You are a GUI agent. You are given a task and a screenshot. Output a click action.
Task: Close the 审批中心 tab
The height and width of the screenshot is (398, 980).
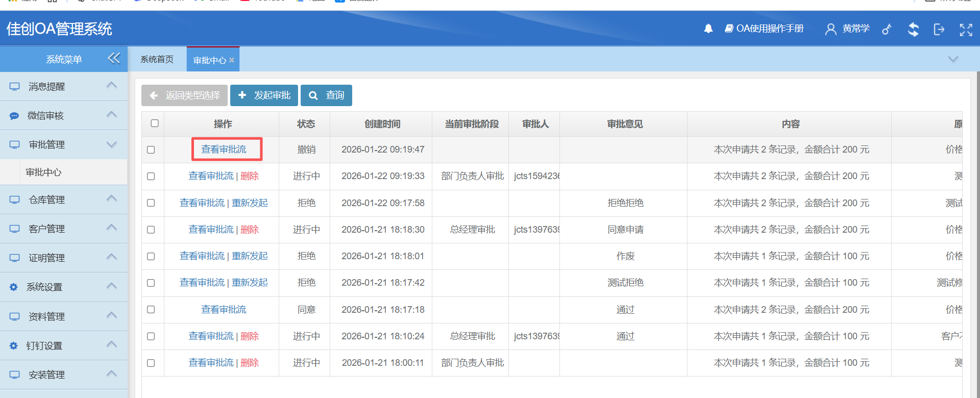pyautogui.click(x=232, y=60)
